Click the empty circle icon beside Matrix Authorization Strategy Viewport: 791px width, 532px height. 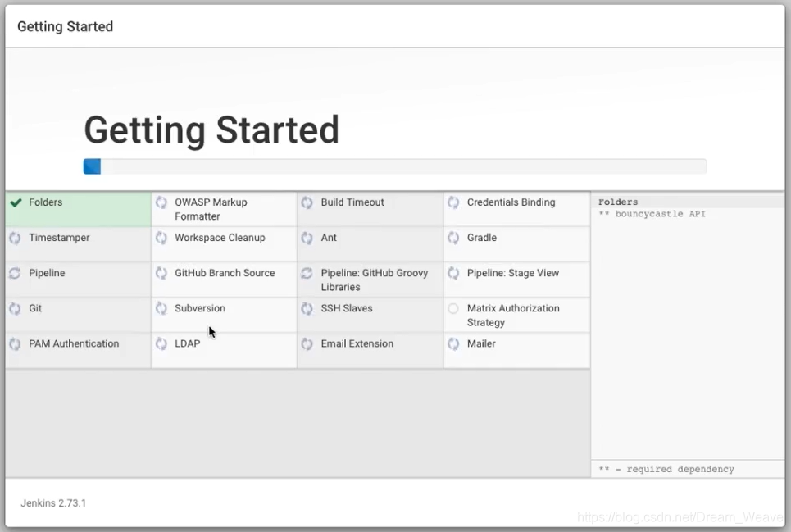pos(453,308)
